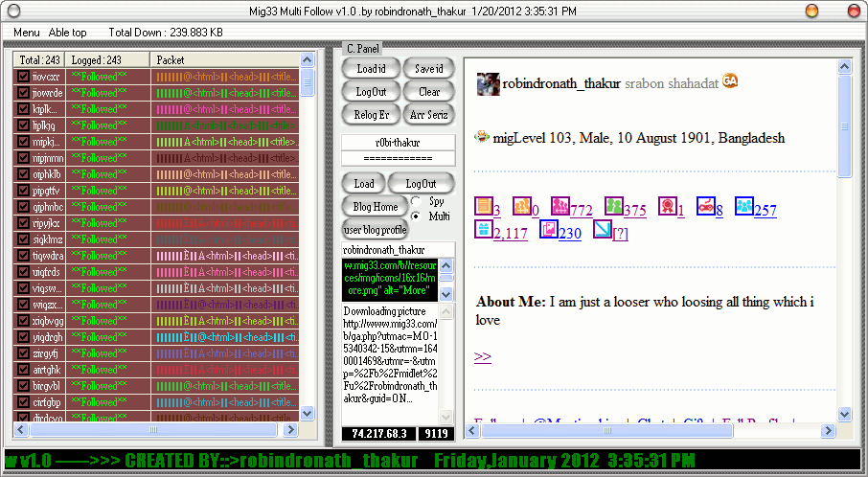The image size is (868, 477).
Task: Click down arrow of profile browser scrollbar
Action: (x=844, y=414)
